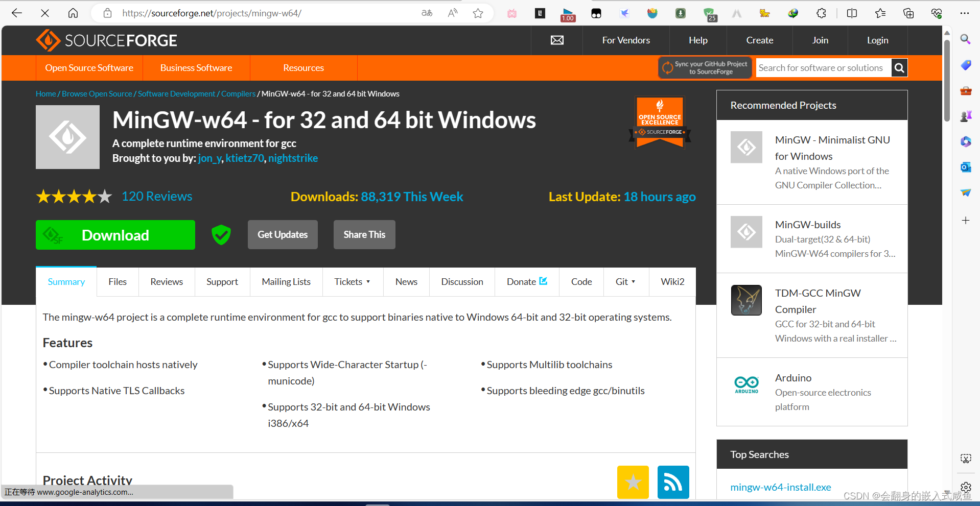The width and height of the screenshot is (980, 506).
Task: Open the Code tab
Action: click(581, 282)
